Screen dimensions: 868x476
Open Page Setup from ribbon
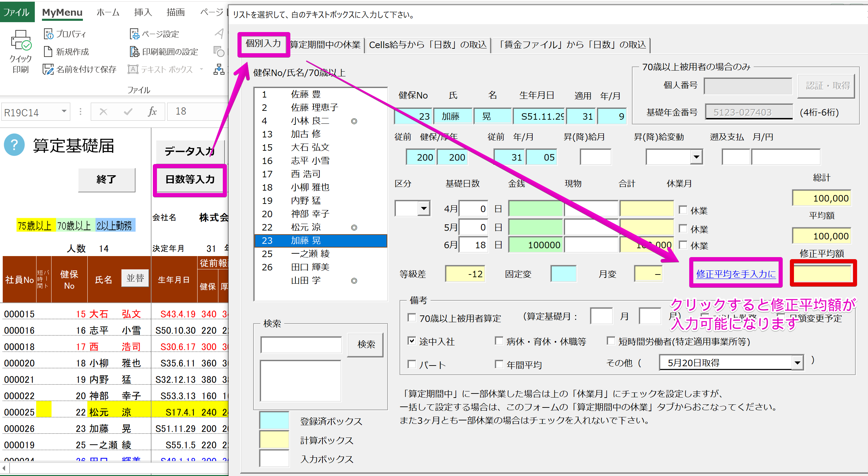pyautogui.click(x=154, y=34)
